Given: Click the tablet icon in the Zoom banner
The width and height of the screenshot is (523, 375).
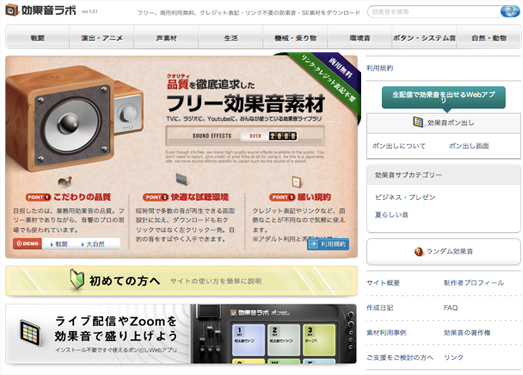Looking at the screenshot, I should tap(30, 332).
